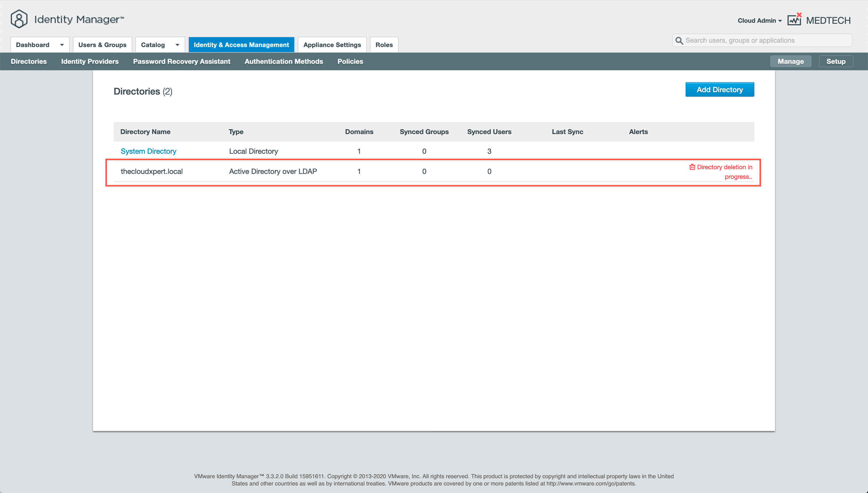This screenshot has width=868, height=493.
Task: Open Authentication Methods section
Action: pyautogui.click(x=284, y=61)
